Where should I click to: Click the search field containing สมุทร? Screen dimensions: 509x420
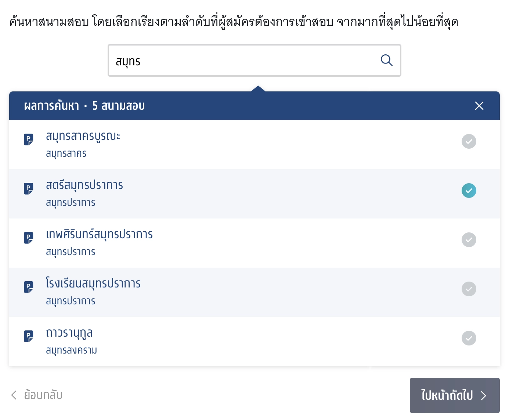coord(242,61)
